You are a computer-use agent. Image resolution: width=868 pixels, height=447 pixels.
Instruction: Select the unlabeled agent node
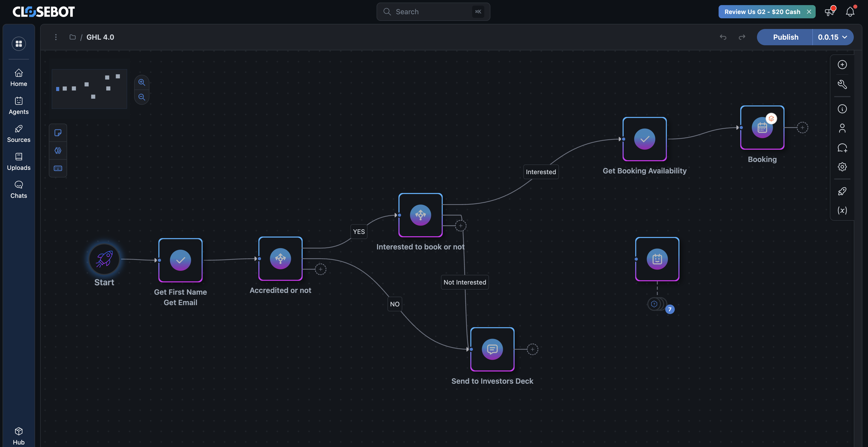click(657, 259)
